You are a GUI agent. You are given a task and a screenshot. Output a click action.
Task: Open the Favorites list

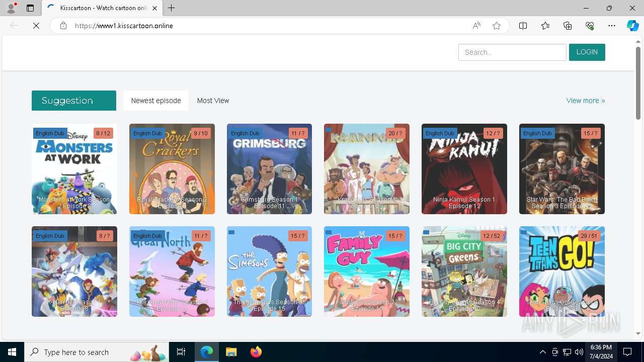coord(545,26)
